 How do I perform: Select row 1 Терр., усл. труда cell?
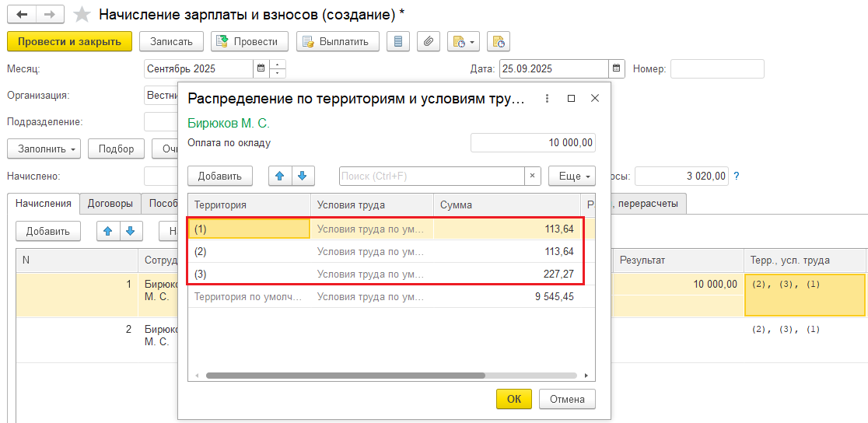click(x=805, y=295)
